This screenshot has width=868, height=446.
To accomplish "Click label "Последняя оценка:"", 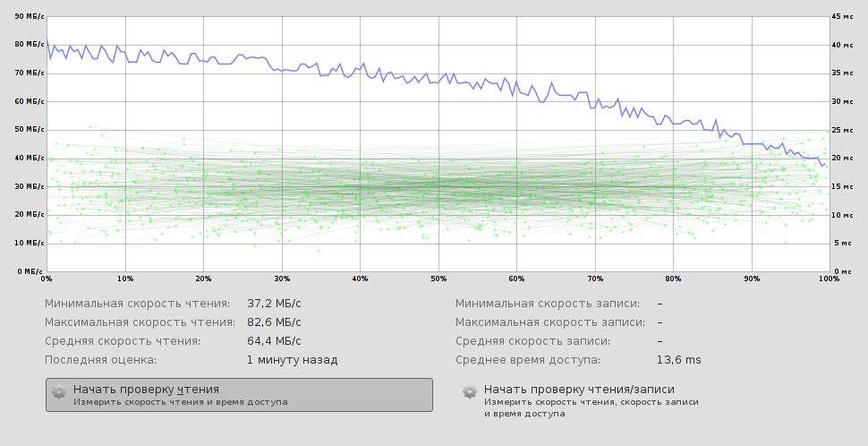I will point(101,360).
